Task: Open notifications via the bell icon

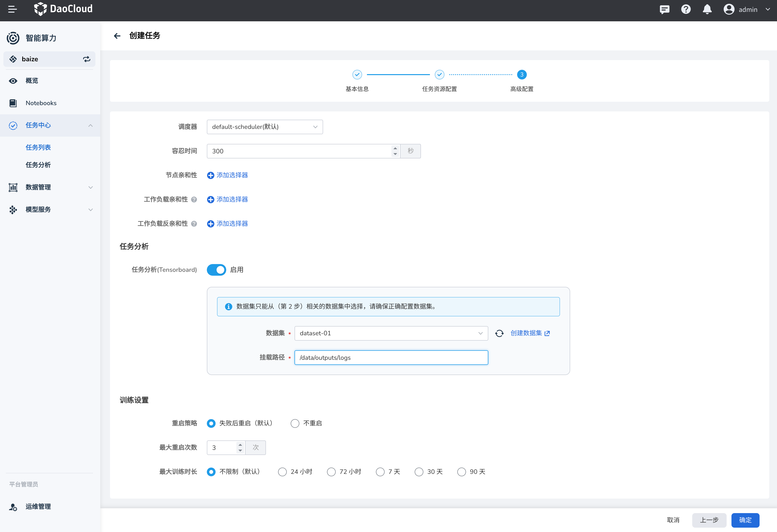Action: [707, 9]
